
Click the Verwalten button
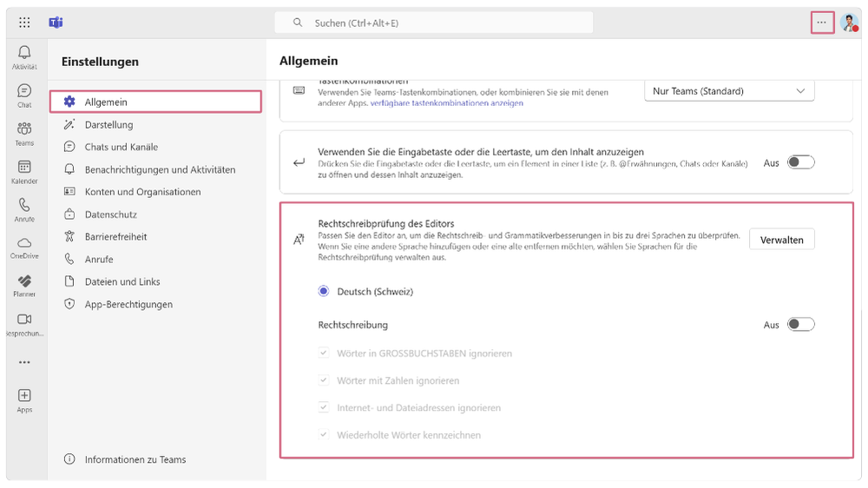click(x=782, y=240)
